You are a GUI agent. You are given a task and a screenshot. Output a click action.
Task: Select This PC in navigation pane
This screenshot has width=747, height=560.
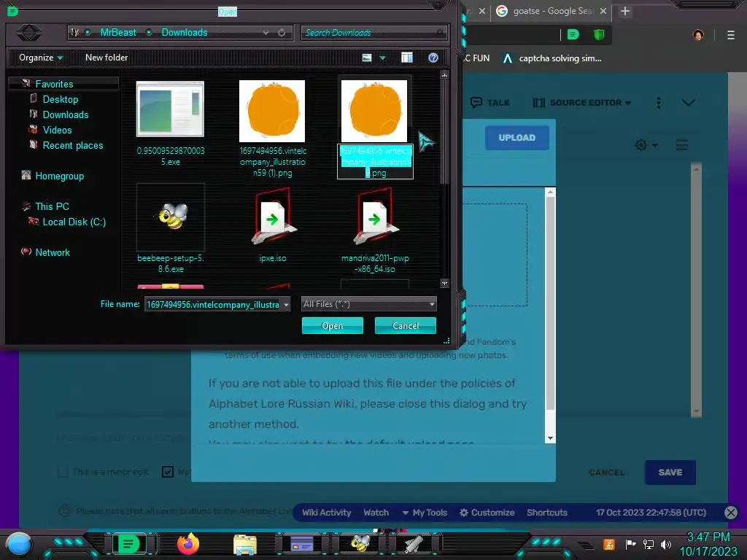point(52,206)
